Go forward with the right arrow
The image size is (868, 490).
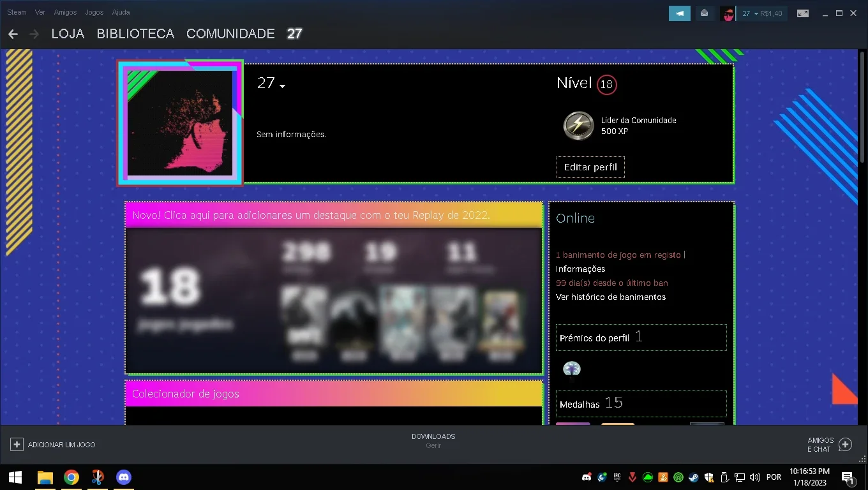34,34
